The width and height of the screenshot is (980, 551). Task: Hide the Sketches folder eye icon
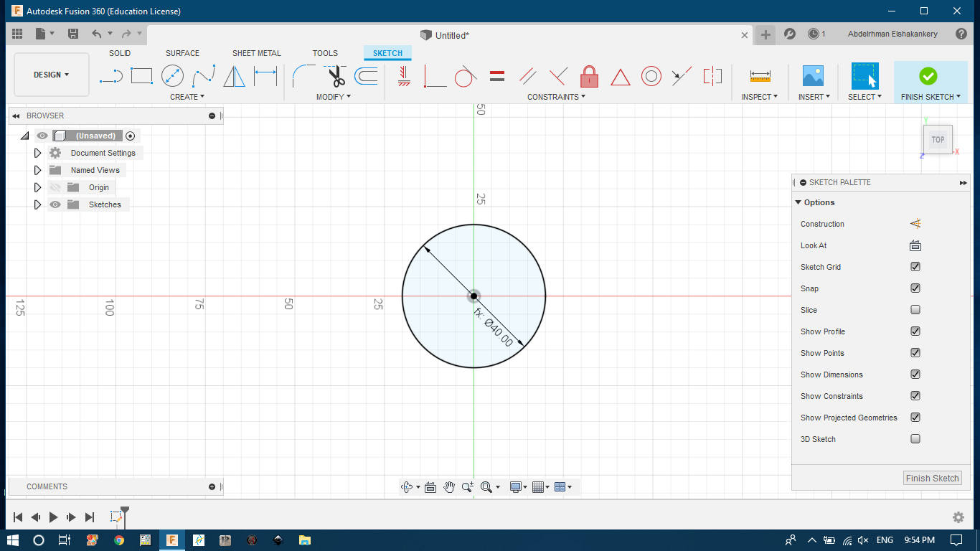pyautogui.click(x=55, y=204)
